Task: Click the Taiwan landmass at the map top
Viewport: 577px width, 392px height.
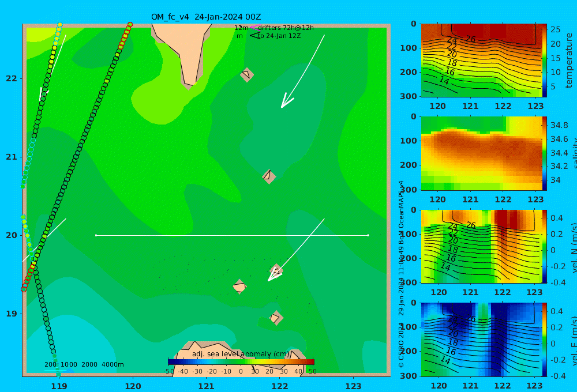Action: 188,51
